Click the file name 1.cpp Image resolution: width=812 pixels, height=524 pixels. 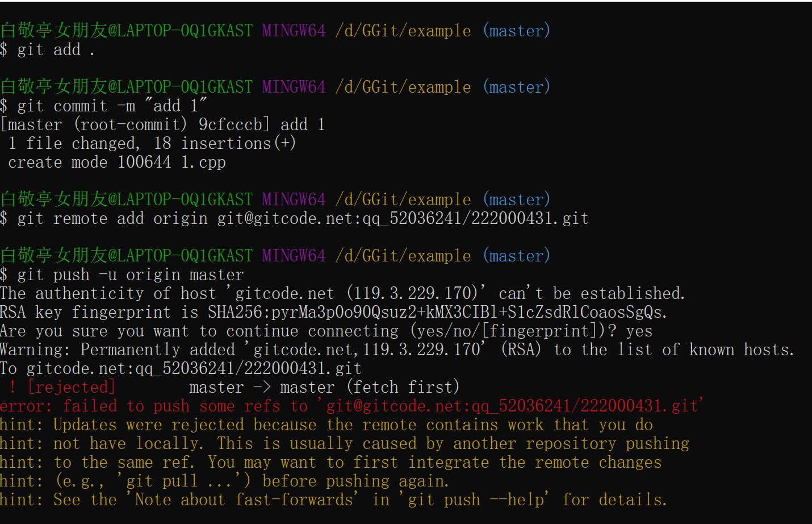point(203,163)
